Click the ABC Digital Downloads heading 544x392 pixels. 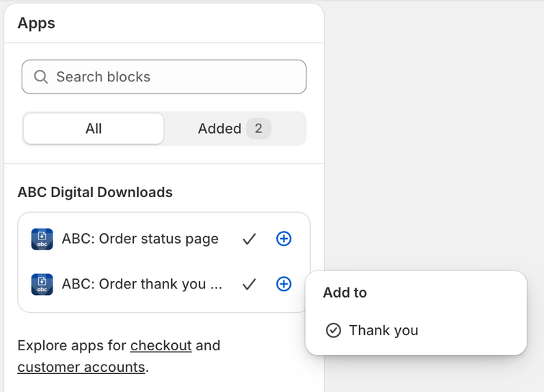tap(95, 192)
